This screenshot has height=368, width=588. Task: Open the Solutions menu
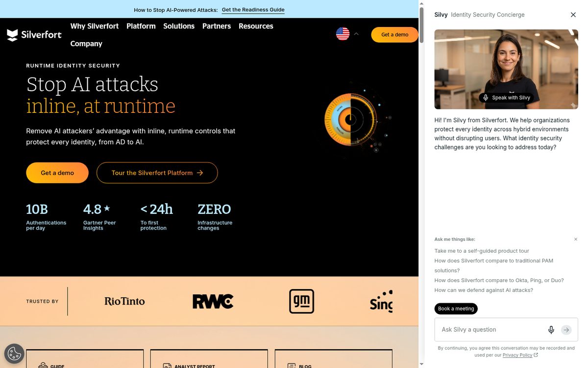pos(179,26)
